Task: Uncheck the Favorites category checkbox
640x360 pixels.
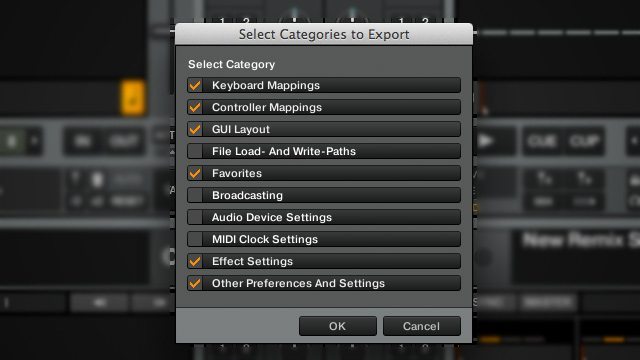Action: coord(195,173)
